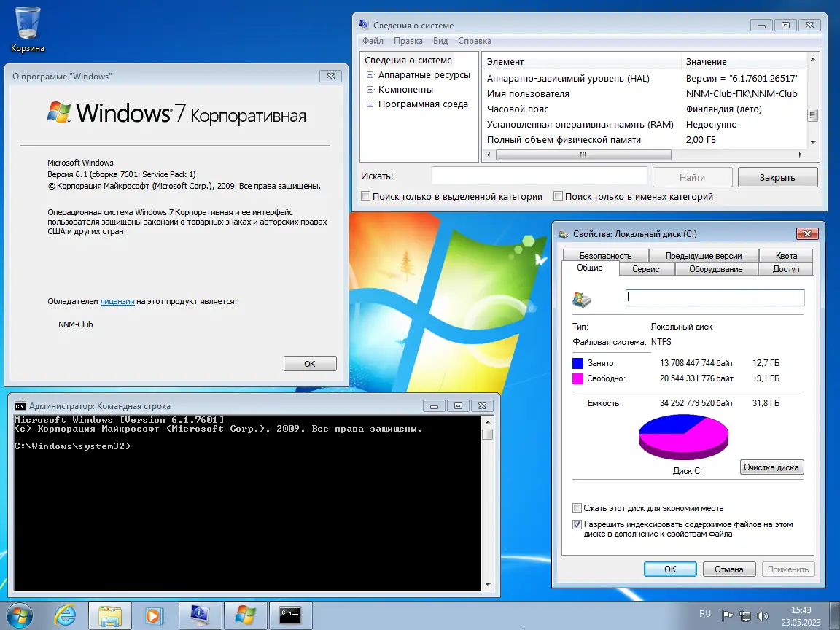Launch Internet Explorer from taskbar

(65, 615)
